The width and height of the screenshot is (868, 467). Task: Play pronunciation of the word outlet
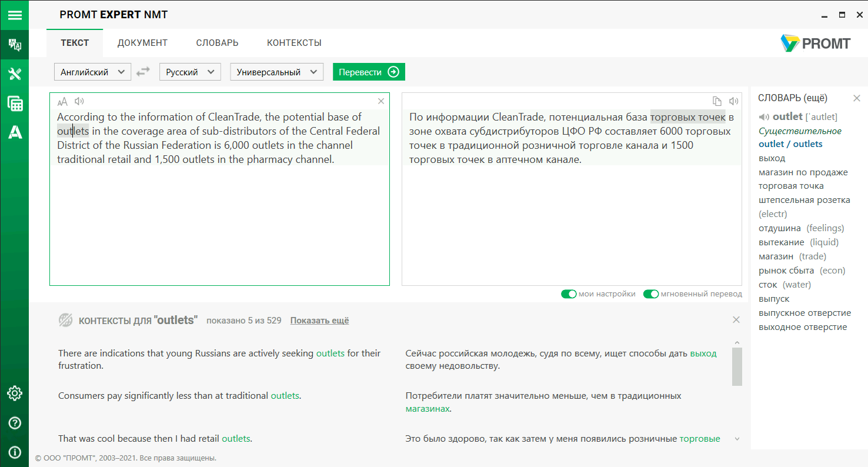(764, 116)
